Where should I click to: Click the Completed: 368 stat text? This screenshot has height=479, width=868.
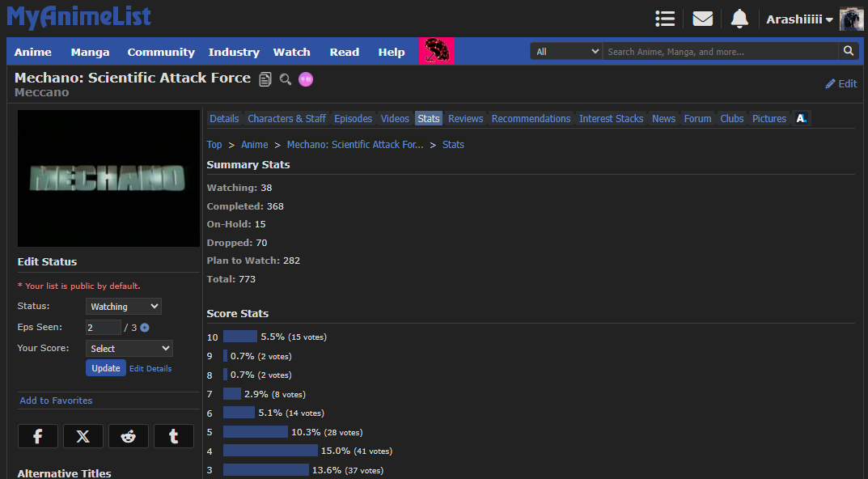tap(245, 206)
